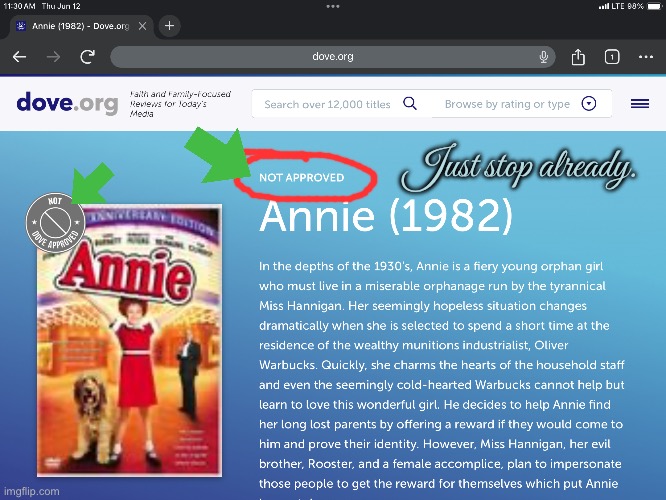Reload the dove.org page

[87, 56]
